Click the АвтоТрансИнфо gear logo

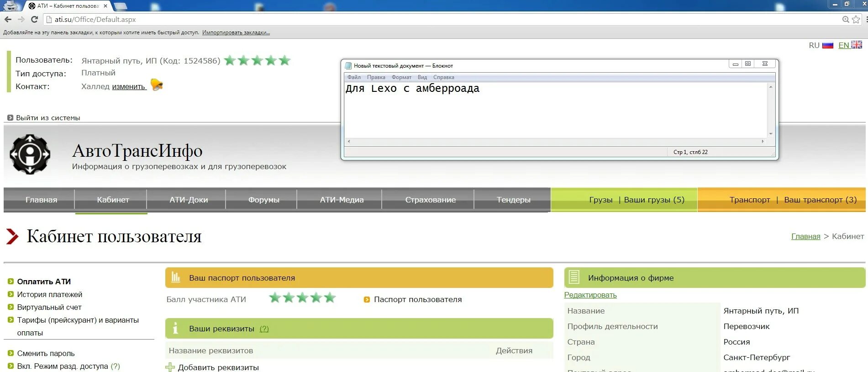(30, 154)
